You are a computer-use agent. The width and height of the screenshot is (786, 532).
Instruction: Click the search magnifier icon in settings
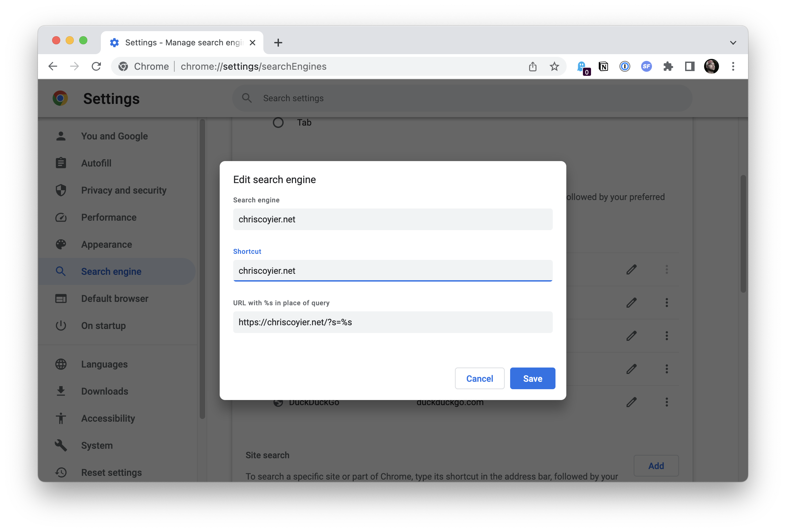click(x=247, y=98)
